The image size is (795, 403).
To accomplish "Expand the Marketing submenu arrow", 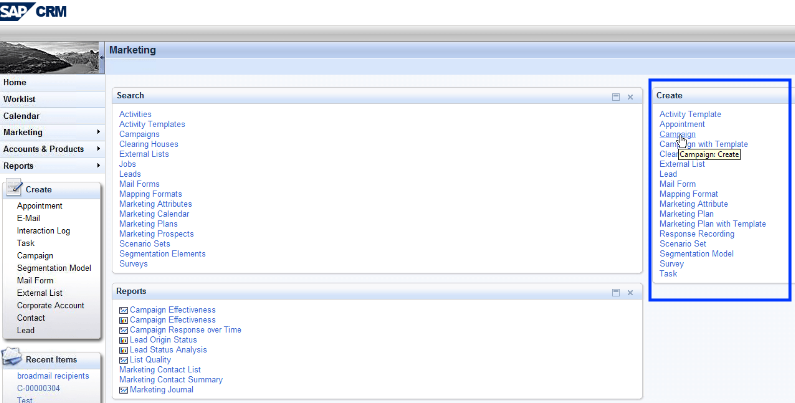I will pyautogui.click(x=98, y=132).
